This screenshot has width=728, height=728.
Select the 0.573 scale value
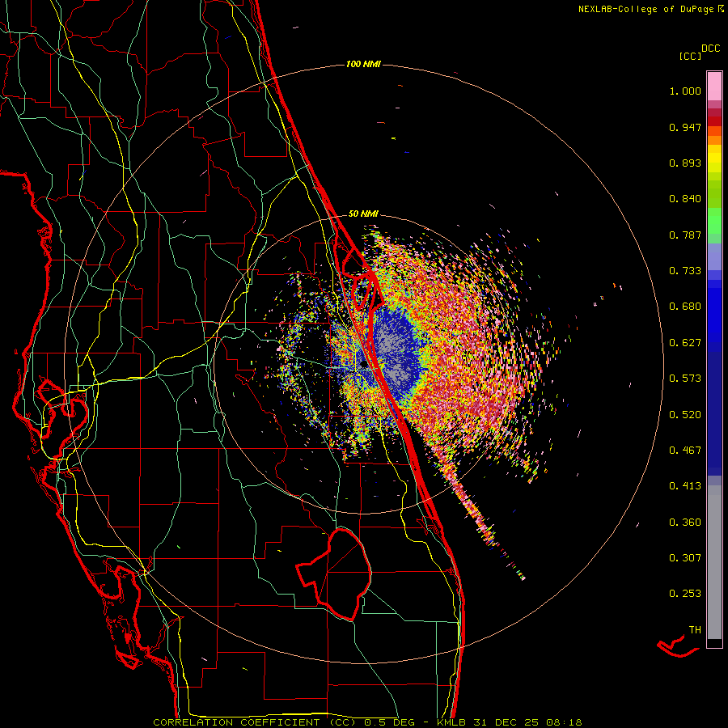coord(685,379)
